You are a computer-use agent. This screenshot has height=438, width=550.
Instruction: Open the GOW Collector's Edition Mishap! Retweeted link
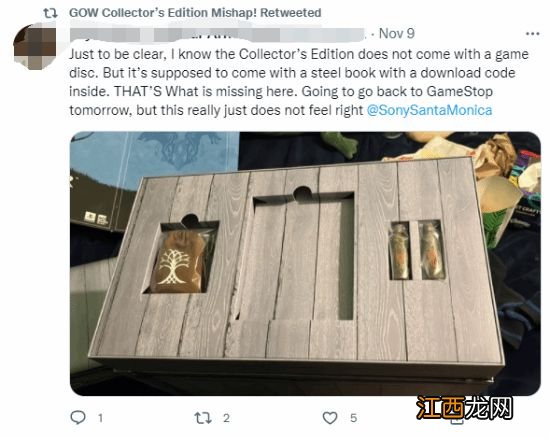pyautogui.click(x=195, y=13)
